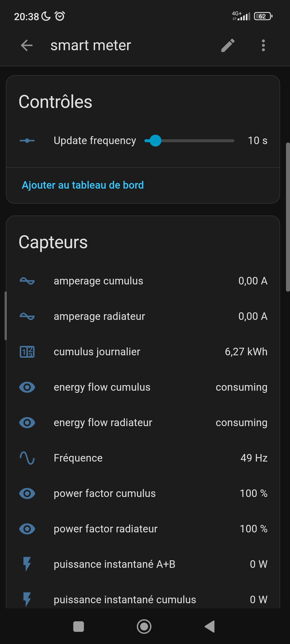Click the Update frequency slider handle
290x644 pixels.
coord(155,141)
